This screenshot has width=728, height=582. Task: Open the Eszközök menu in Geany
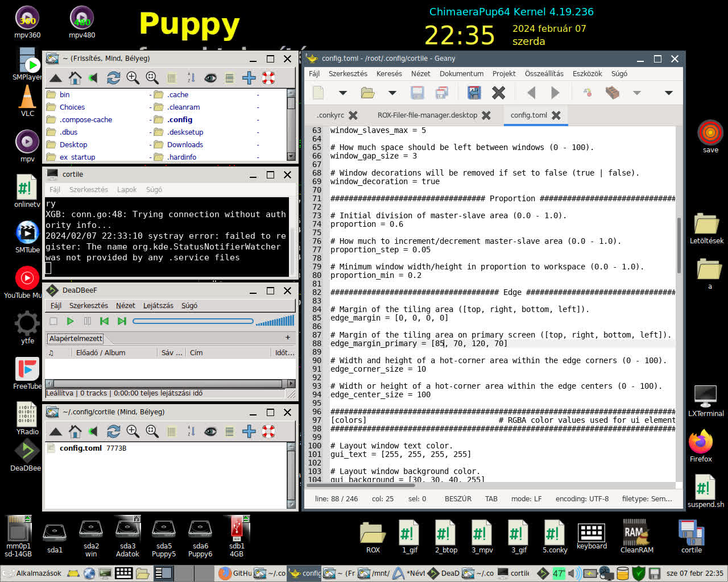588,74
